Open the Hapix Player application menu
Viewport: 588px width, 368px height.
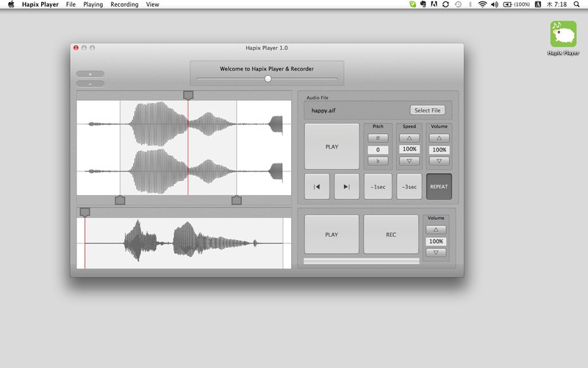tap(40, 4)
